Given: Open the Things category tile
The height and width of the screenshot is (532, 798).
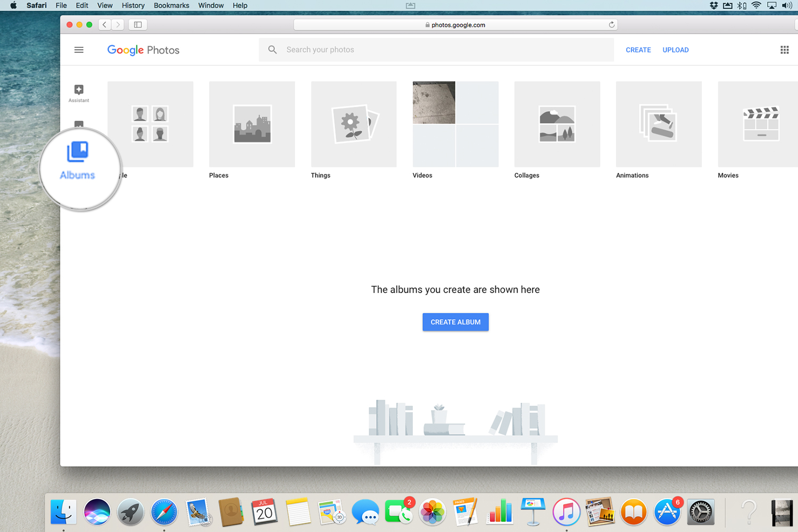Looking at the screenshot, I should pyautogui.click(x=354, y=124).
